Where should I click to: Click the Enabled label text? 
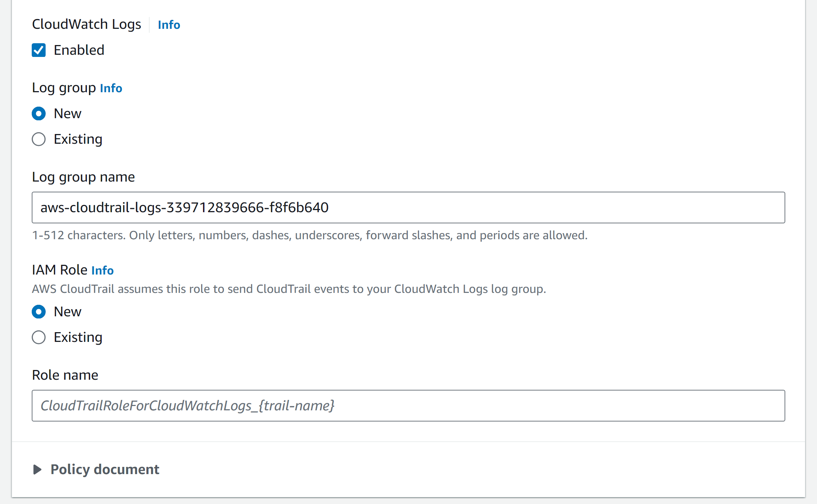[x=79, y=50]
